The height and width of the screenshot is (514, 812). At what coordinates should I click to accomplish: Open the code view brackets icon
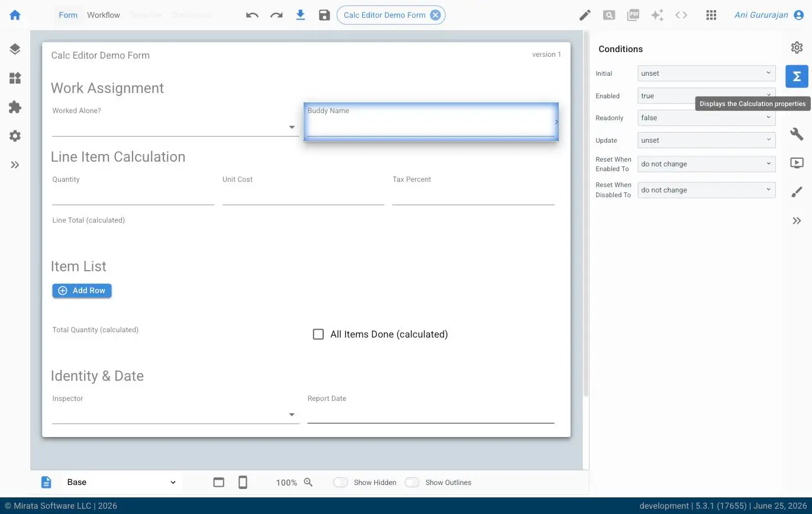point(681,15)
